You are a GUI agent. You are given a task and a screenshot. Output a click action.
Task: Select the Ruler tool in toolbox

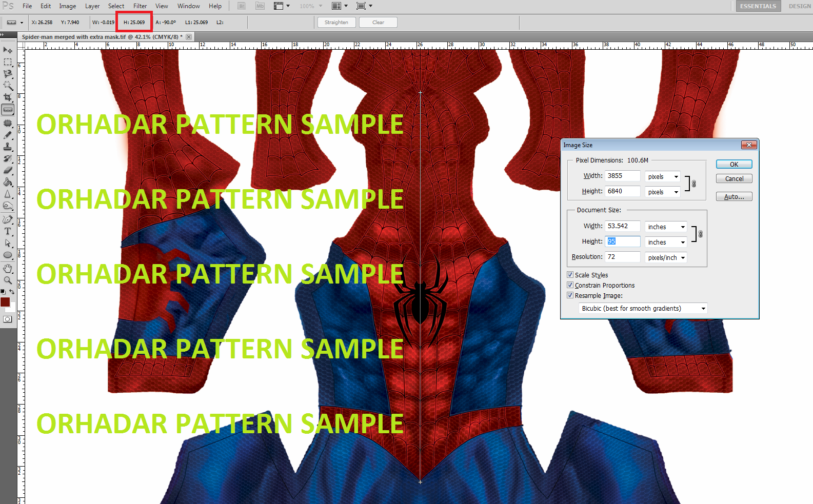click(8, 110)
